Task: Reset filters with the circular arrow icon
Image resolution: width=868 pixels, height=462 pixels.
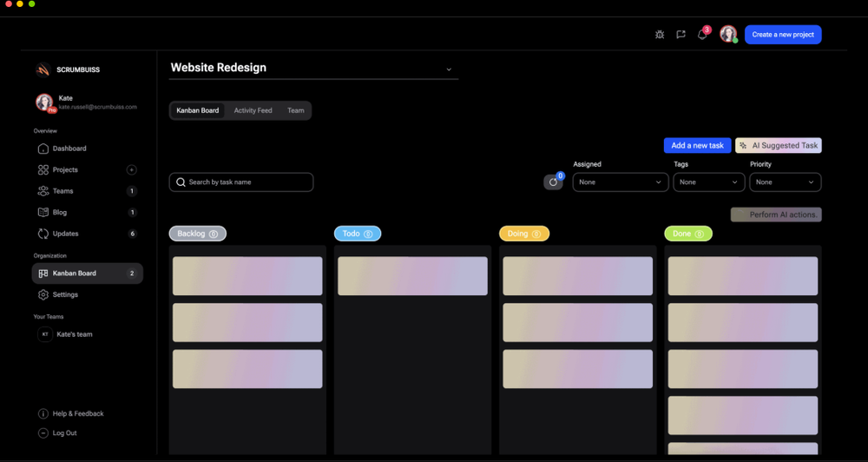Action: [x=553, y=181]
